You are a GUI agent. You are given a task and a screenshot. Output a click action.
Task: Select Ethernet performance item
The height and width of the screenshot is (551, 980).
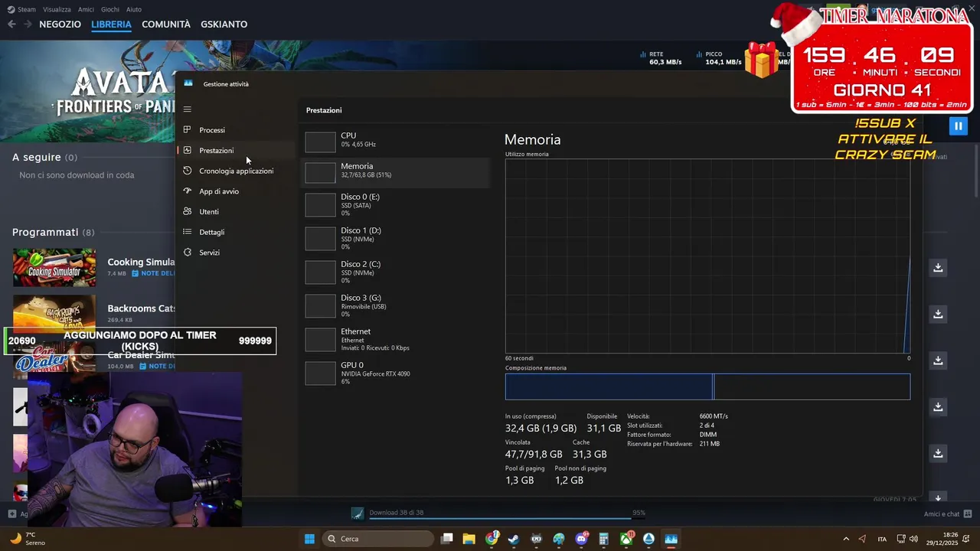pyautogui.click(x=395, y=339)
